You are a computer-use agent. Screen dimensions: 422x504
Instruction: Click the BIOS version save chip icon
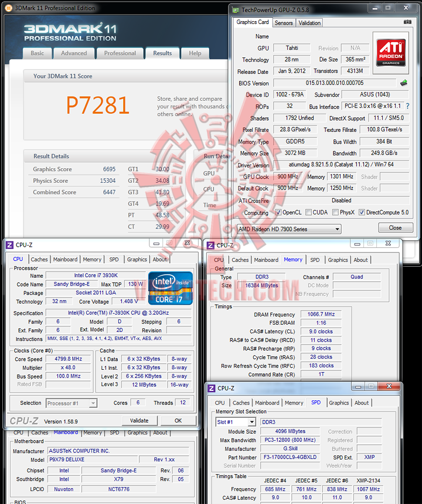[x=404, y=83]
